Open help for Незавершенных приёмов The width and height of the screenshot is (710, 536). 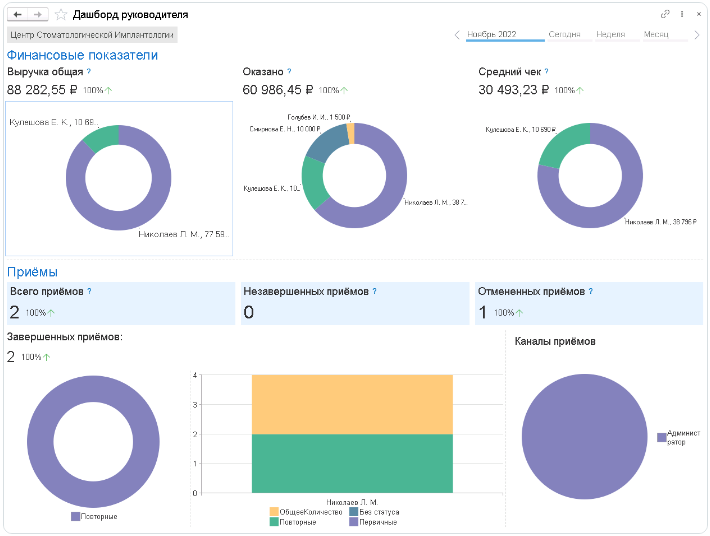pyautogui.click(x=374, y=291)
